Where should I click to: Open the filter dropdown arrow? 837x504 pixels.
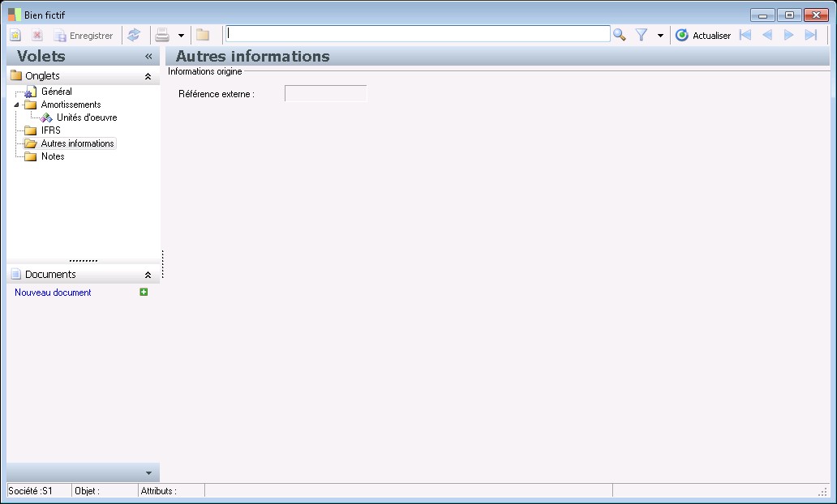660,36
